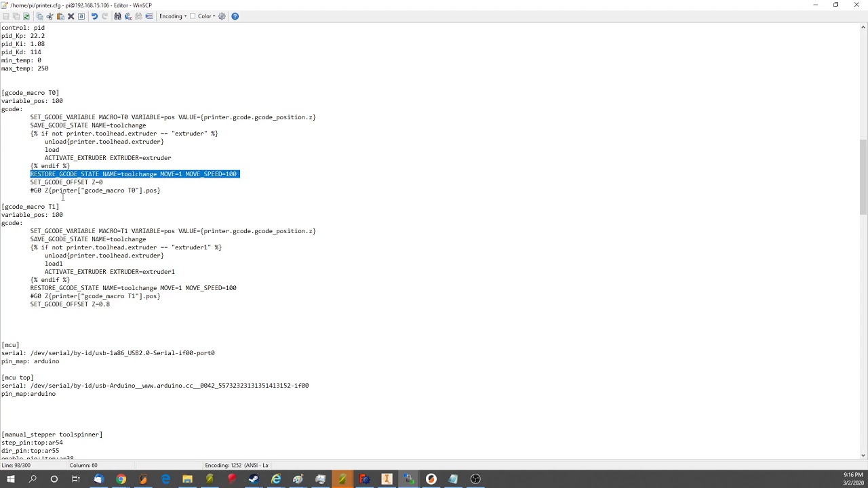Click the Undo arrow icon
The image size is (868, 488).
[x=94, y=16]
